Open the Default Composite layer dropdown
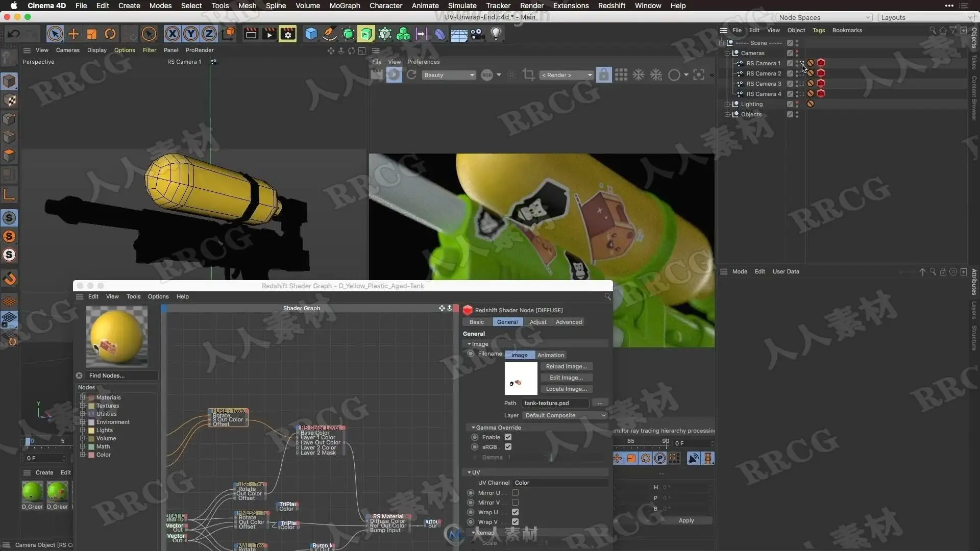Viewport: 980px width, 551px height. 565,415
